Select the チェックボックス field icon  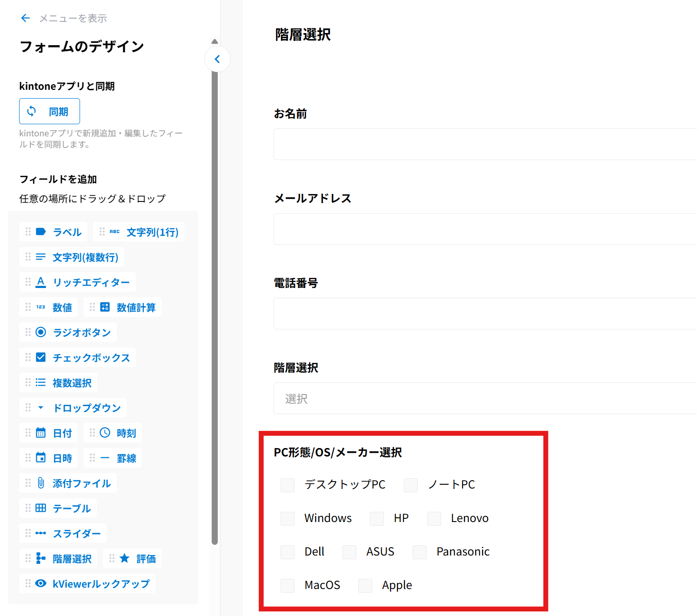tap(41, 357)
